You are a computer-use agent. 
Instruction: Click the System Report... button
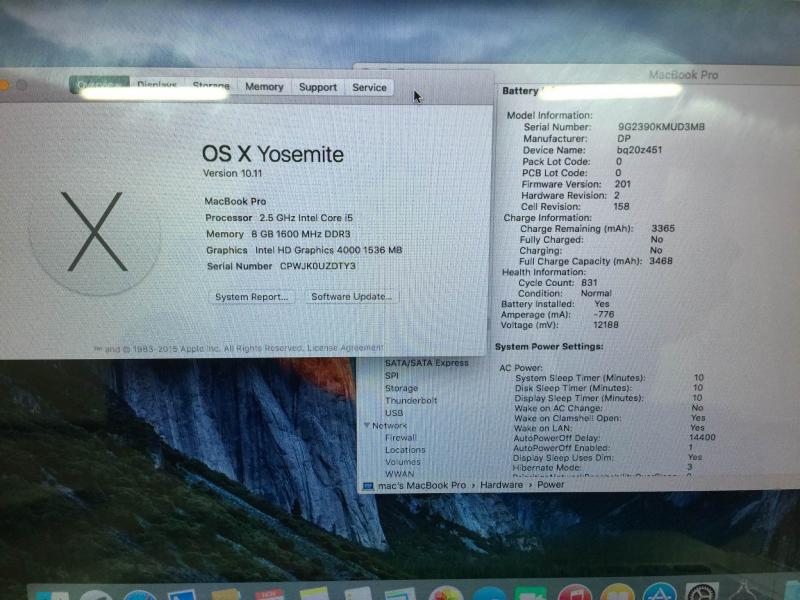252,297
